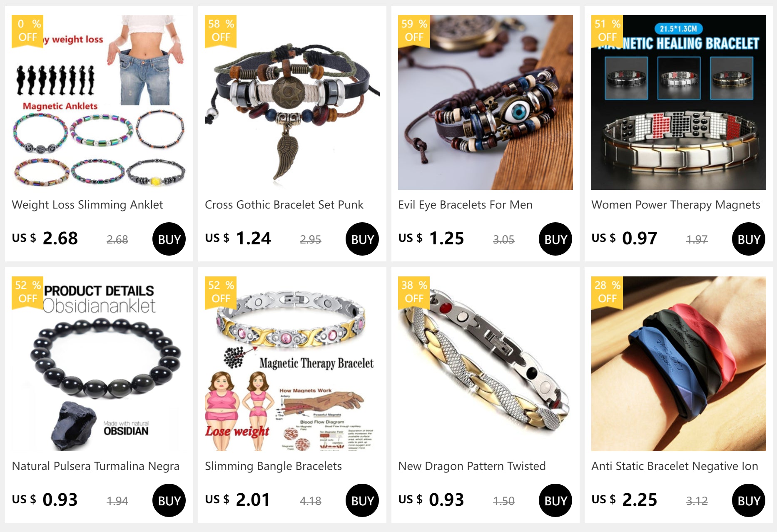The height and width of the screenshot is (532, 777).
Task: Click BUY for Evil Eye Bracelets
Action: pyautogui.click(x=555, y=239)
